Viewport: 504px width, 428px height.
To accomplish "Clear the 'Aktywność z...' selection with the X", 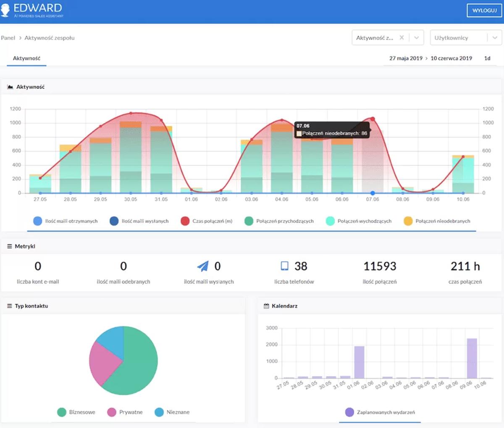I will pyautogui.click(x=402, y=37).
